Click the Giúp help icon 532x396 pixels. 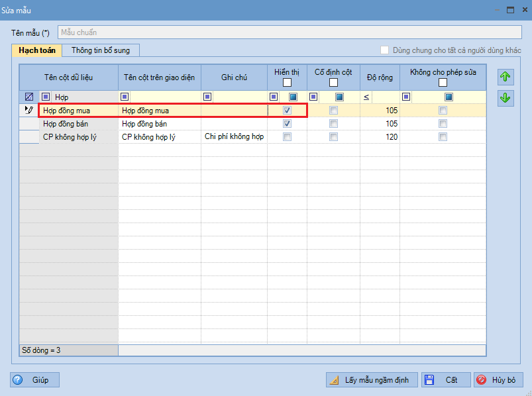tap(19, 380)
